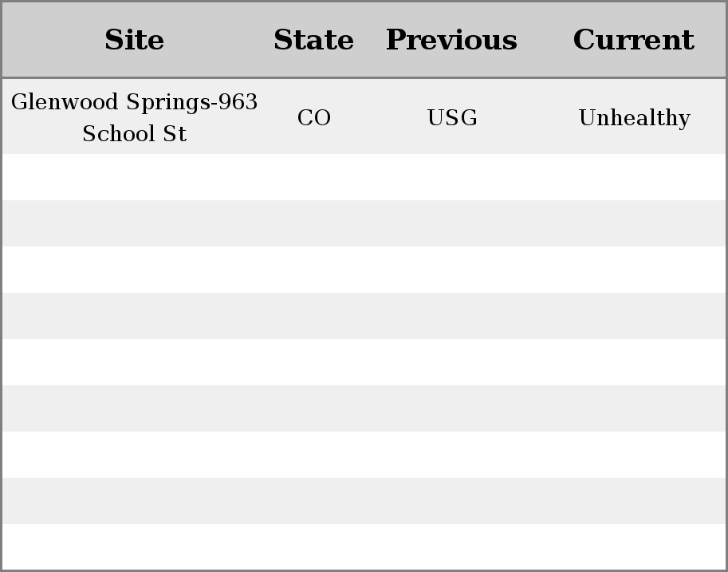Screen dimensions: 728x572
Task: Click the last empty row's Site column cell
Action: pyautogui.click(x=134, y=547)
